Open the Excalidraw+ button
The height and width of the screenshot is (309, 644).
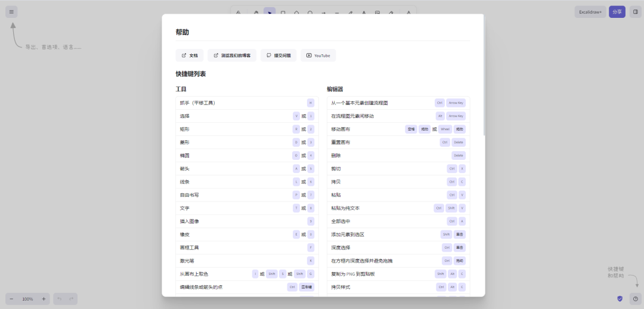(590, 12)
